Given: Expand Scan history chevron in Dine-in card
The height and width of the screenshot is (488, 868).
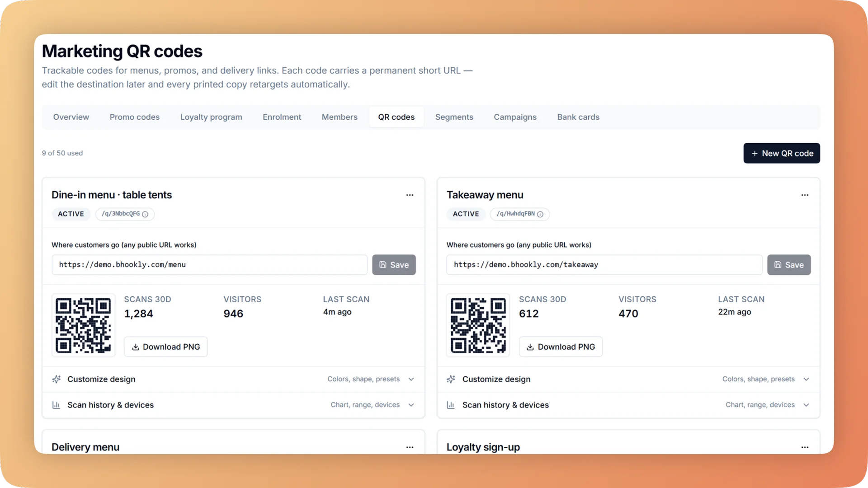Looking at the screenshot, I should coord(411,405).
